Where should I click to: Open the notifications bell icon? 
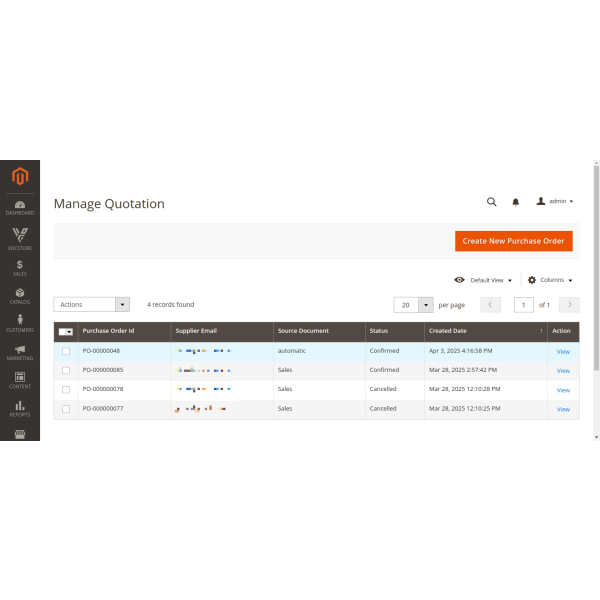pos(516,201)
